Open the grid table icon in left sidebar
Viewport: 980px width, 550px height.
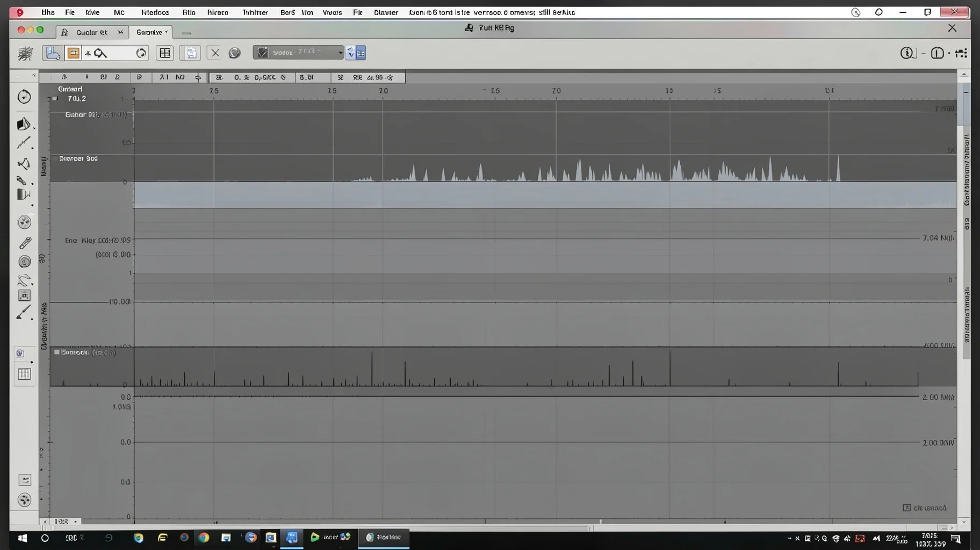pos(24,374)
